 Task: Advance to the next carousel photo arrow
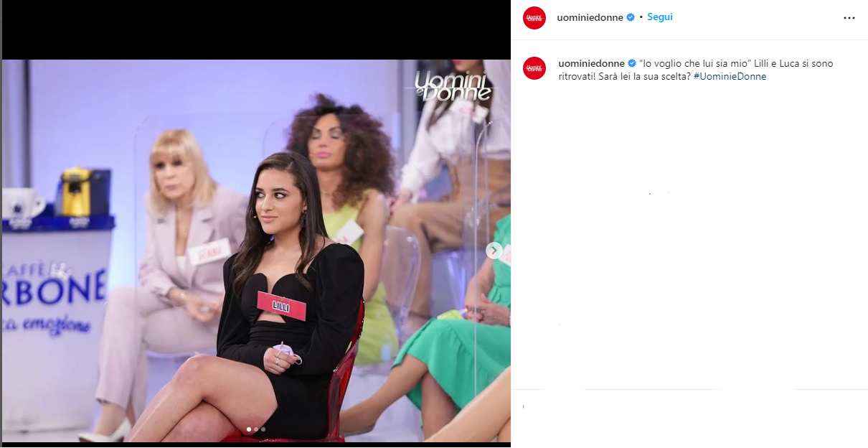click(x=494, y=251)
